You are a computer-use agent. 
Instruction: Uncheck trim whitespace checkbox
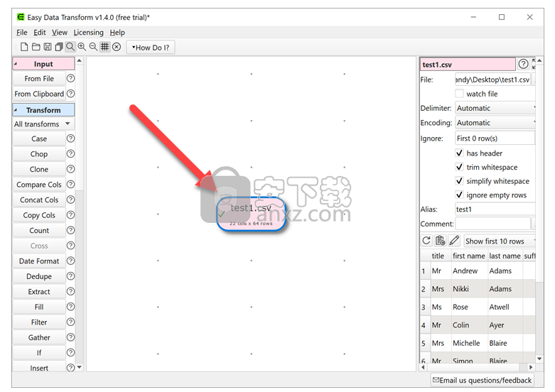coord(459,167)
